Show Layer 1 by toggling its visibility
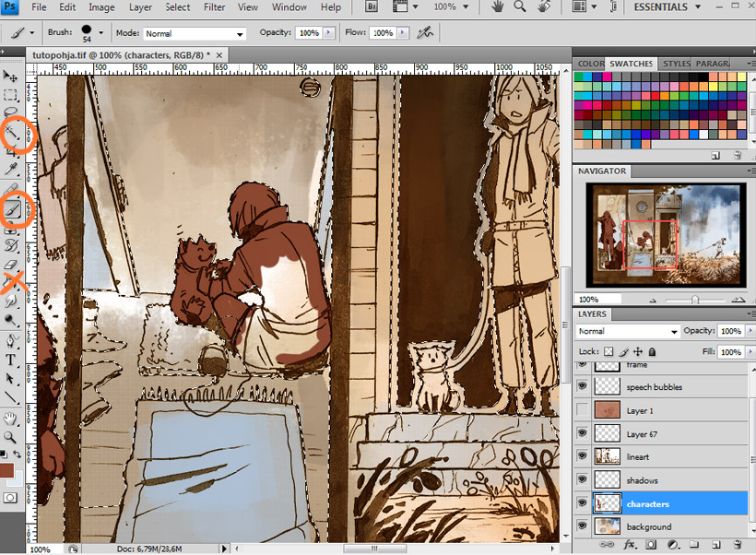The image size is (756, 555). [582, 410]
